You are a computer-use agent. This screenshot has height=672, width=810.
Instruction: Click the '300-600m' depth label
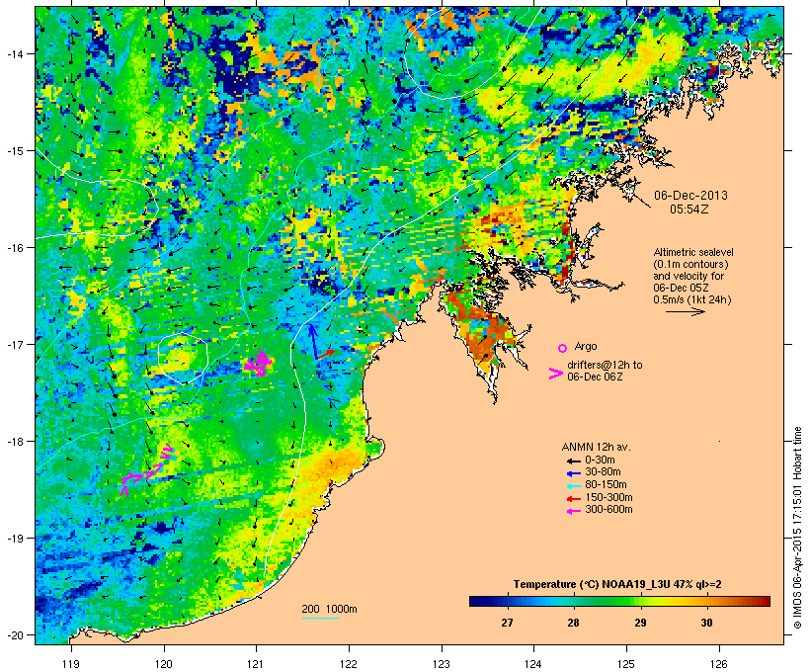[x=608, y=510]
